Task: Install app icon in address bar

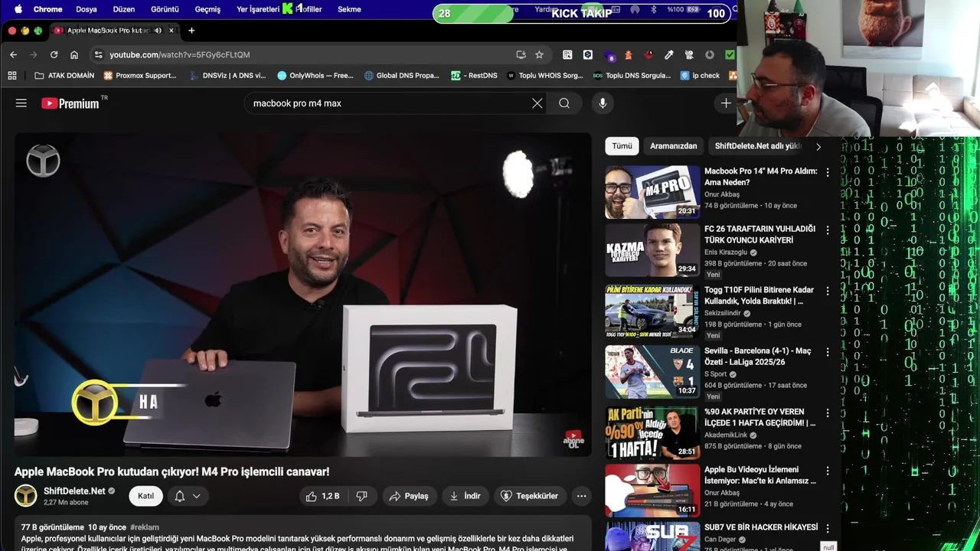Action: (x=521, y=54)
